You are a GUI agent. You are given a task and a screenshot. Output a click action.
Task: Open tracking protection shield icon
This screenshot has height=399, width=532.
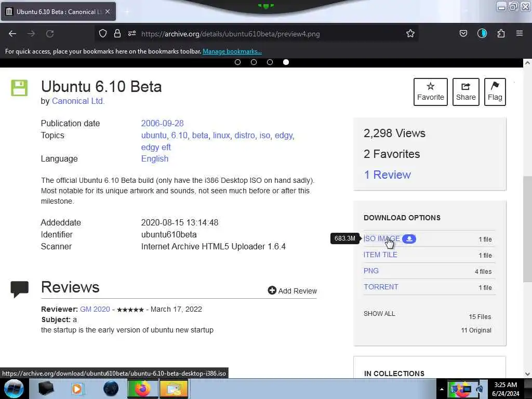tap(103, 33)
